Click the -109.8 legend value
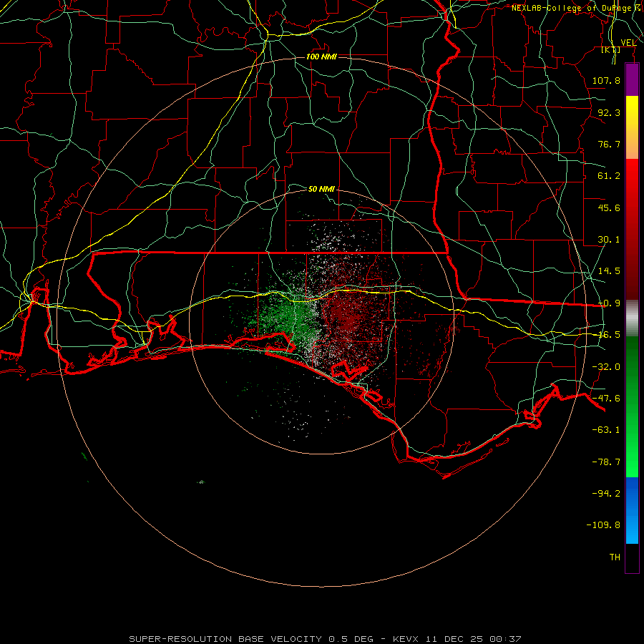 click(x=603, y=525)
